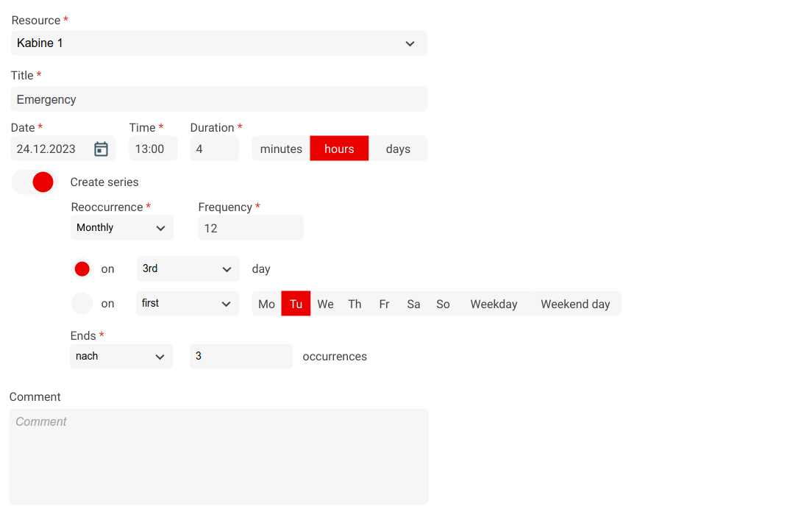Image resolution: width=812 pixels, height=517 pixels.
Task: Open the calendar date picker icon
Action: tap(101, 149)
